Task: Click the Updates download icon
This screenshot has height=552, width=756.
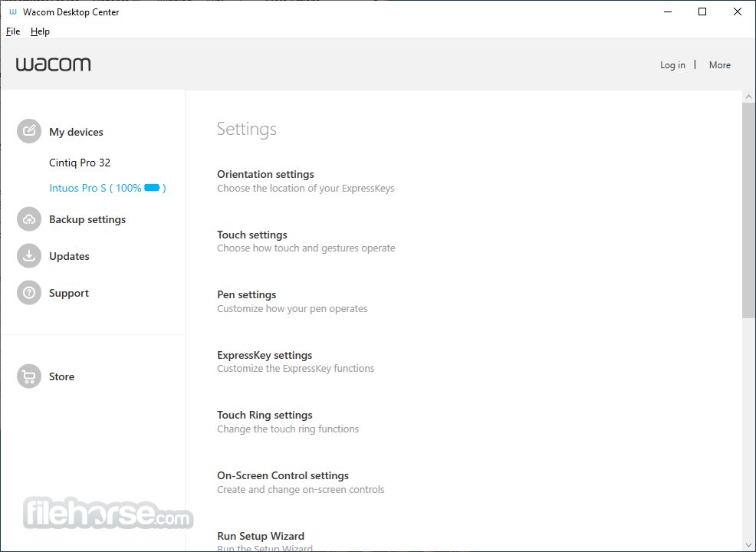Action: [x=29, y=256]
